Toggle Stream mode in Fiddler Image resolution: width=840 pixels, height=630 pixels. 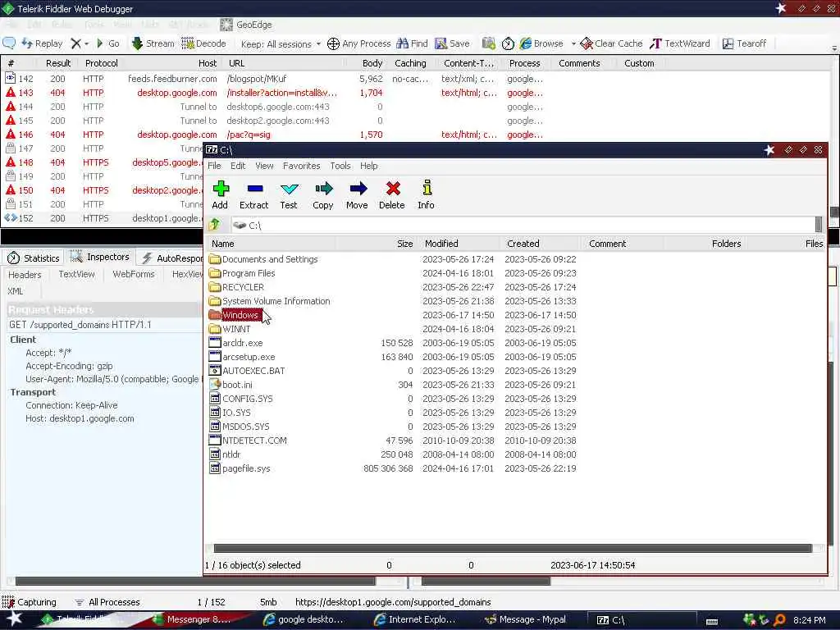tap(153, 43)
